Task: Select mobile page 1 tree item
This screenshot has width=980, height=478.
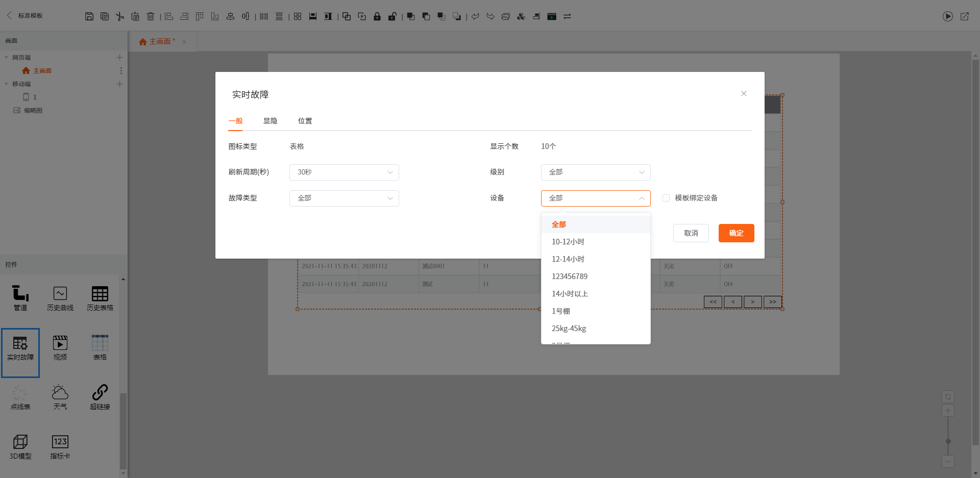Action: (x=30, y=97)
